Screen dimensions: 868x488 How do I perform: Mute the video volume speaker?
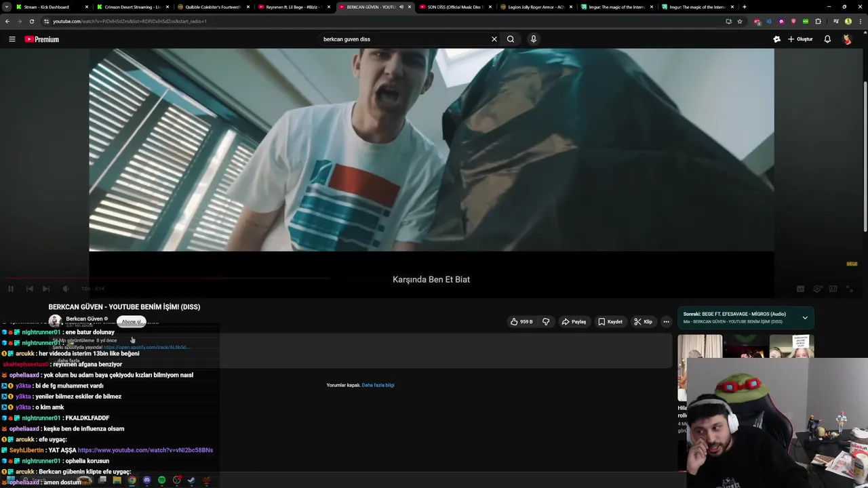click(x=66, y=289)
